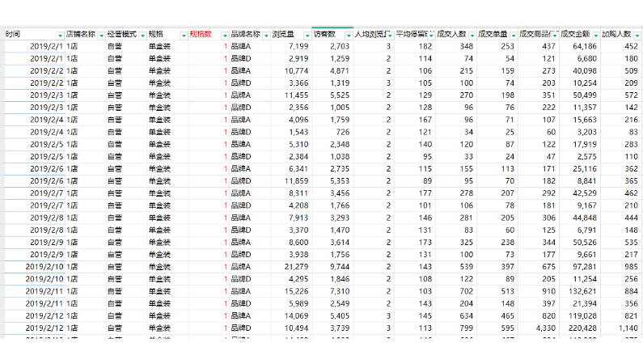
Task: Click the 规格 column filter arrow
Action: point(183,35)
